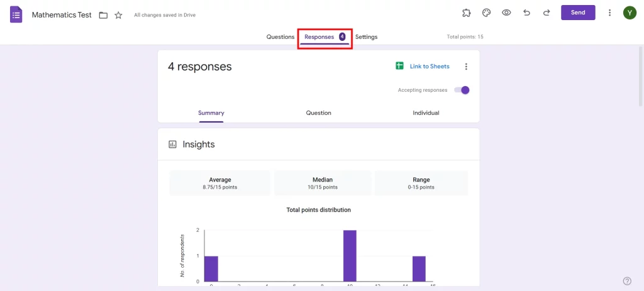Switch to the Question sub-tab

coord(318,113)
